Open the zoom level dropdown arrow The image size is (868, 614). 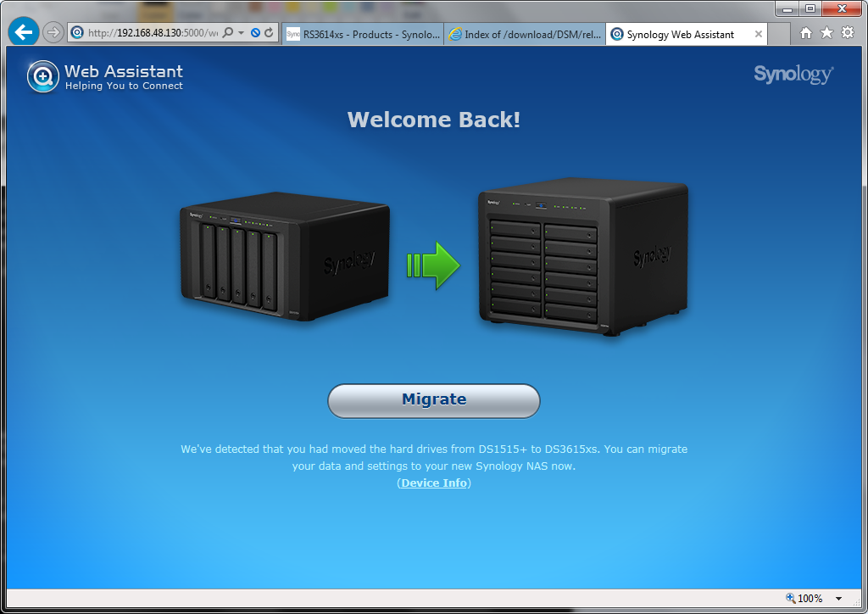point(838,599)
